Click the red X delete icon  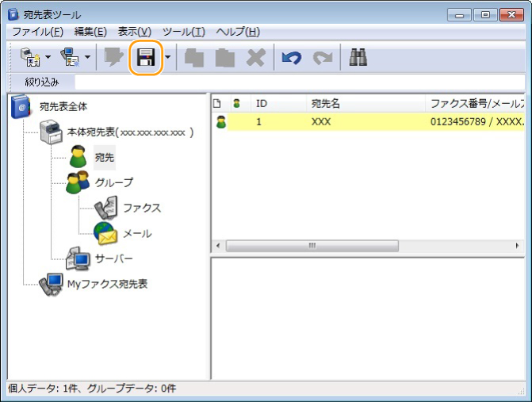(x=255, y=58)
